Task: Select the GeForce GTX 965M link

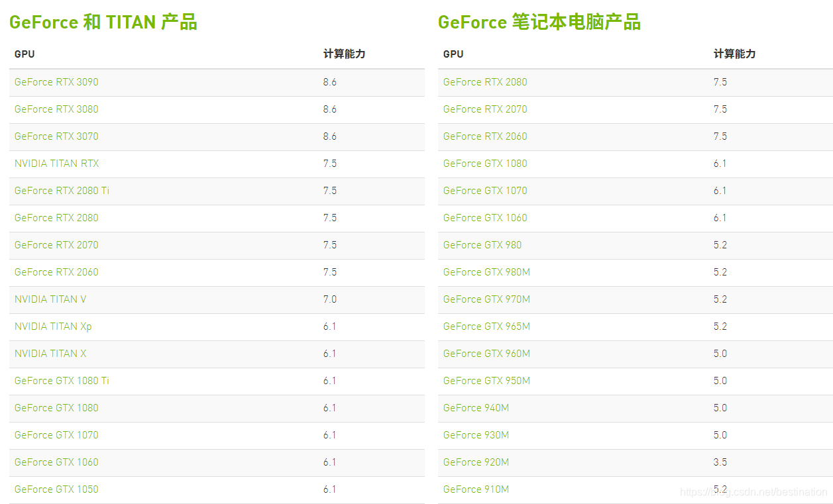Action: (486, 327)
